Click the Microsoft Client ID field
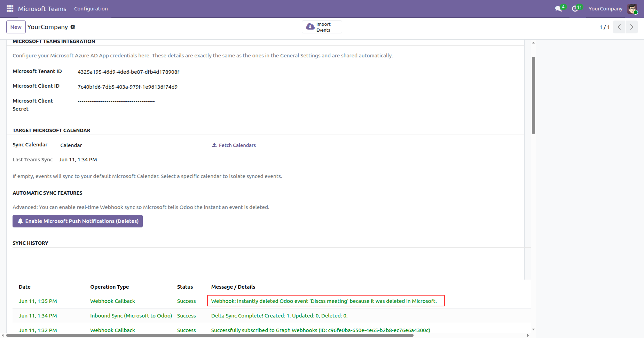Image resolution: width=644 pixels, height=338 pixels. [127, 87]
